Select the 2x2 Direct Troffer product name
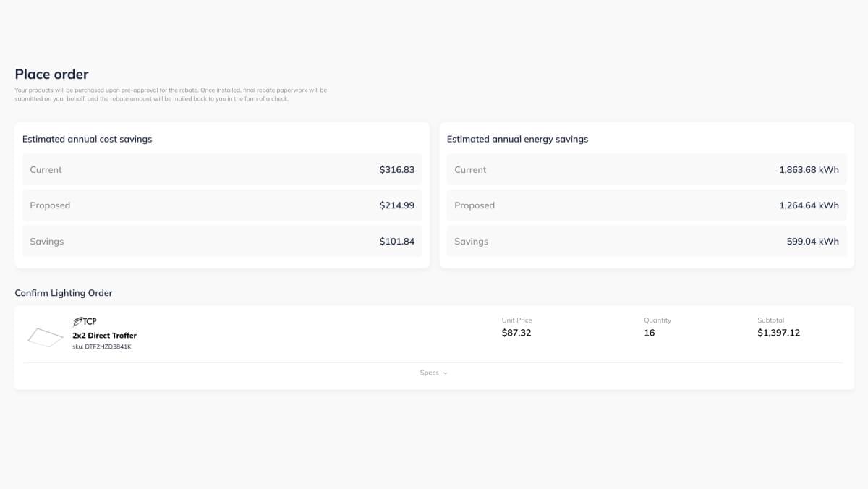This screenshot has width=868, height=489. pos(104,336)
